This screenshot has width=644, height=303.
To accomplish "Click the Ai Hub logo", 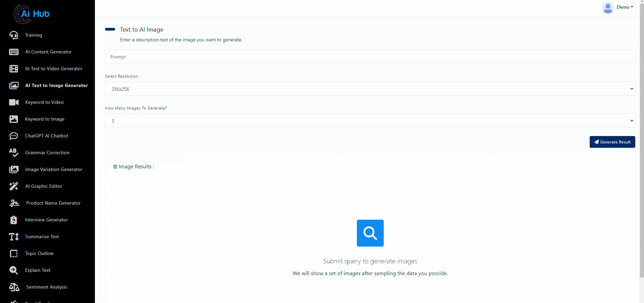I will [32, 14].
